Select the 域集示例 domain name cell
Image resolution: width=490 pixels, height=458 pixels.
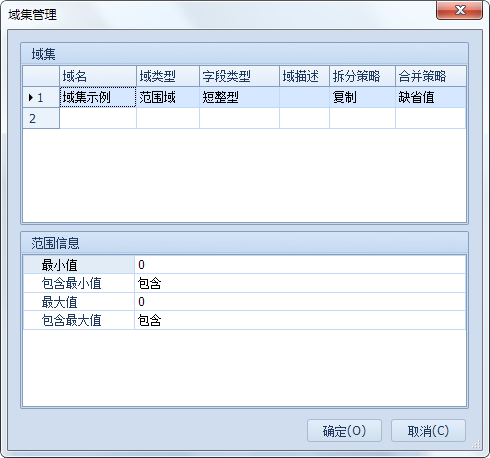coord(98,97)
